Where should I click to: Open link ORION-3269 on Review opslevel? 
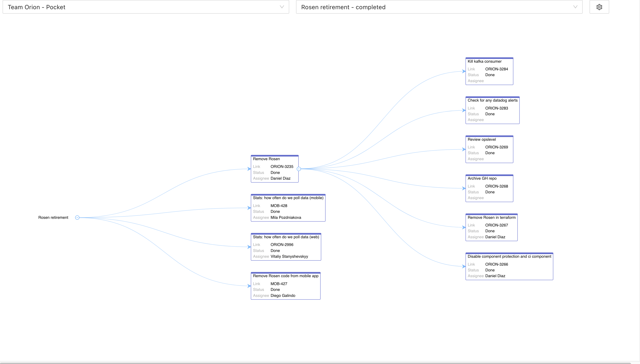click(x=496, y=147)
